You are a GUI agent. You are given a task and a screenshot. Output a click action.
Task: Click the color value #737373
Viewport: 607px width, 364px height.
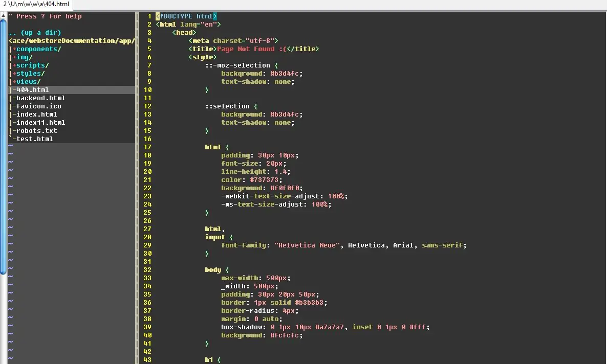click(x=264, y=180)
